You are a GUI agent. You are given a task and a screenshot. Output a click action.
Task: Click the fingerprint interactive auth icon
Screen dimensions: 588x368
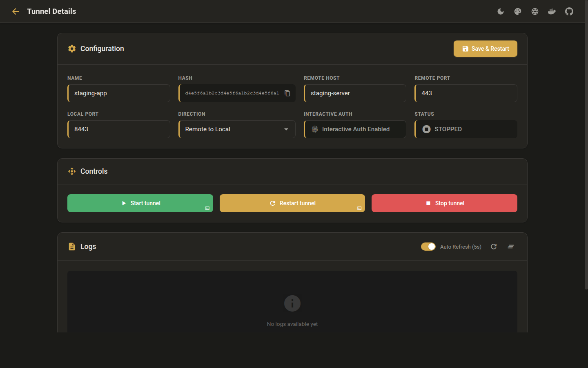315,129
